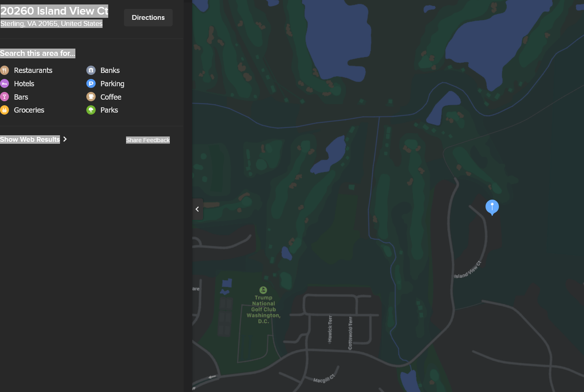This screenshot has width=584, height=392.
Task: Click the Bars cocktail icon
Action: pyautogui.click(x=4, y=97)
